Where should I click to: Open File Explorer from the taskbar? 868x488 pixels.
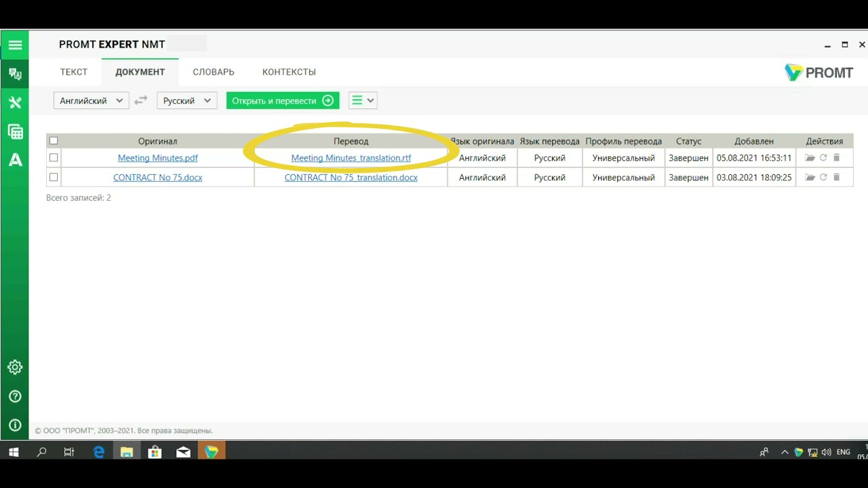coord(127,452)
